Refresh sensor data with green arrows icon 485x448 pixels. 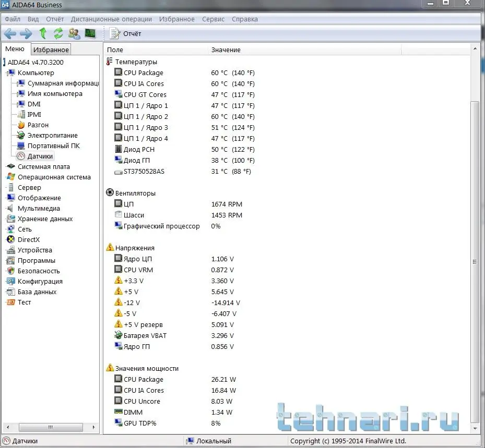[x=58, y=33]
